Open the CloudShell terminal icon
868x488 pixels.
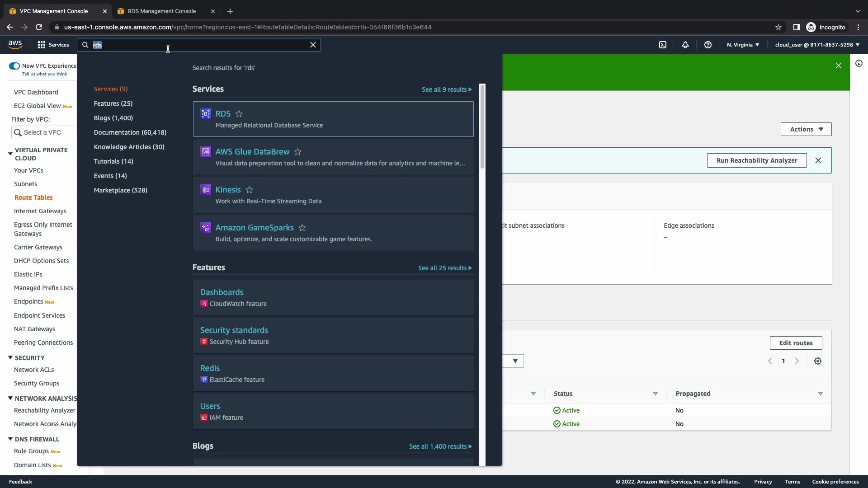(x=663, y=45)
